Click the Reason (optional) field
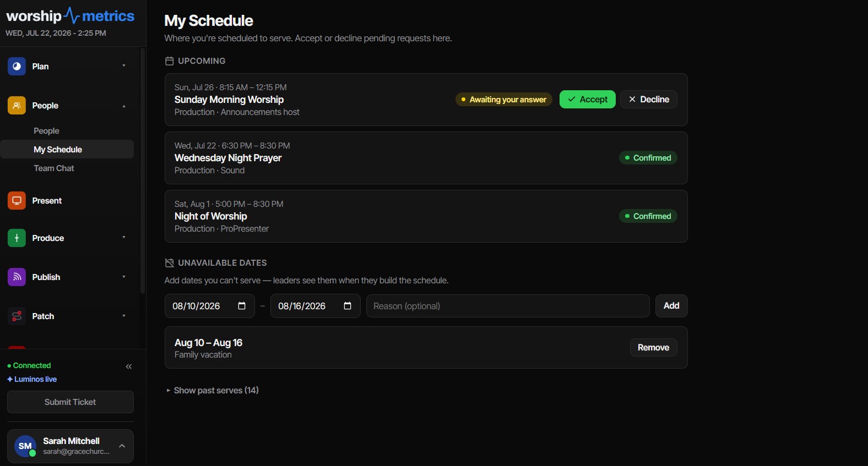Viewport: 868px width, 466px height. point(508,306)
